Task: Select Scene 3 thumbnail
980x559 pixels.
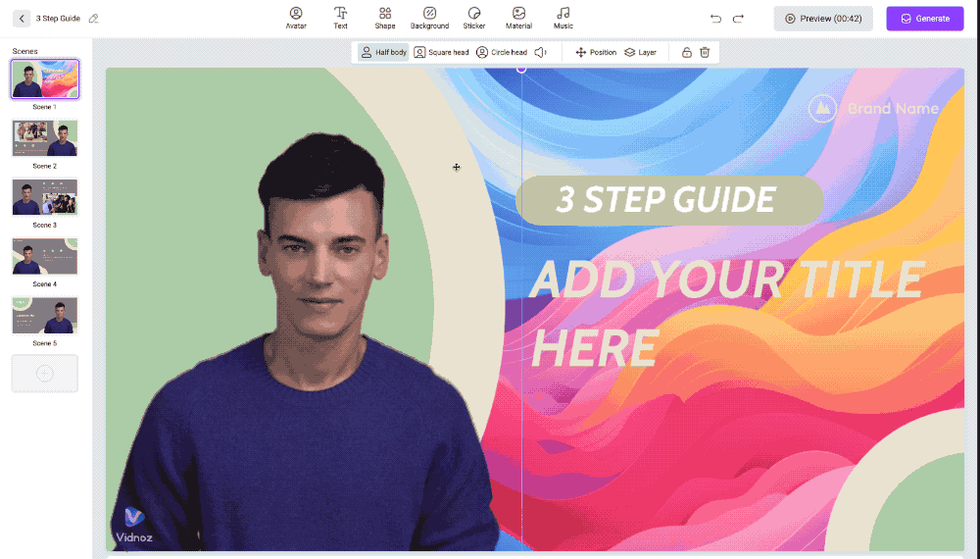Action: [x=45, y=197]
